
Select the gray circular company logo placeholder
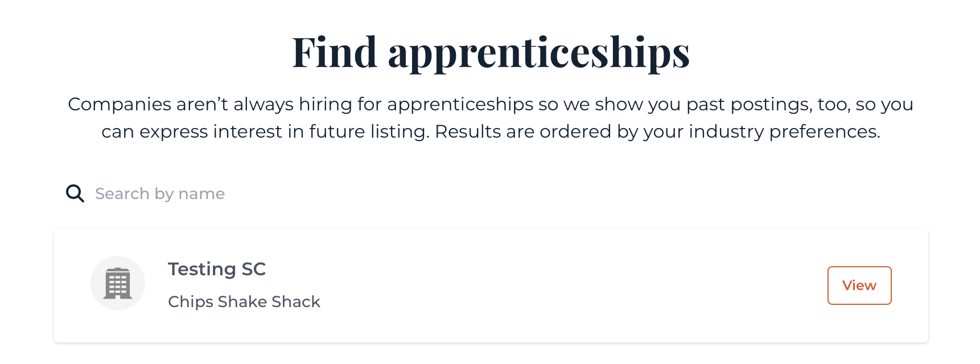[x=118, y=283]
